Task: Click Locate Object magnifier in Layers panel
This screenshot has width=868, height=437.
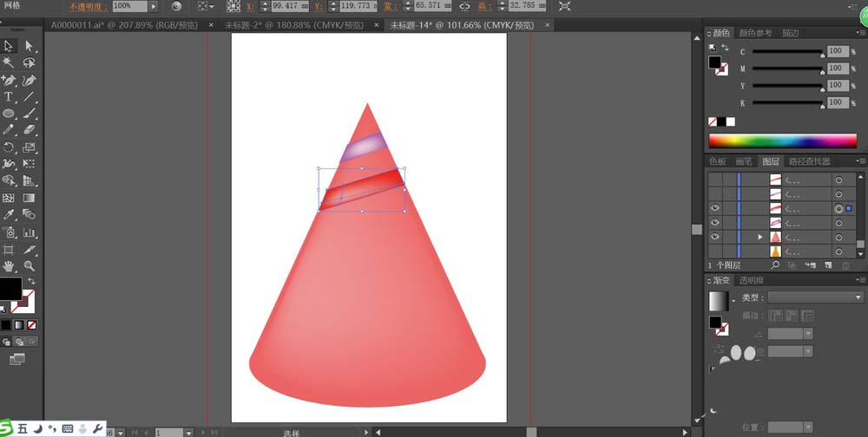Action: tap(775, 265)
